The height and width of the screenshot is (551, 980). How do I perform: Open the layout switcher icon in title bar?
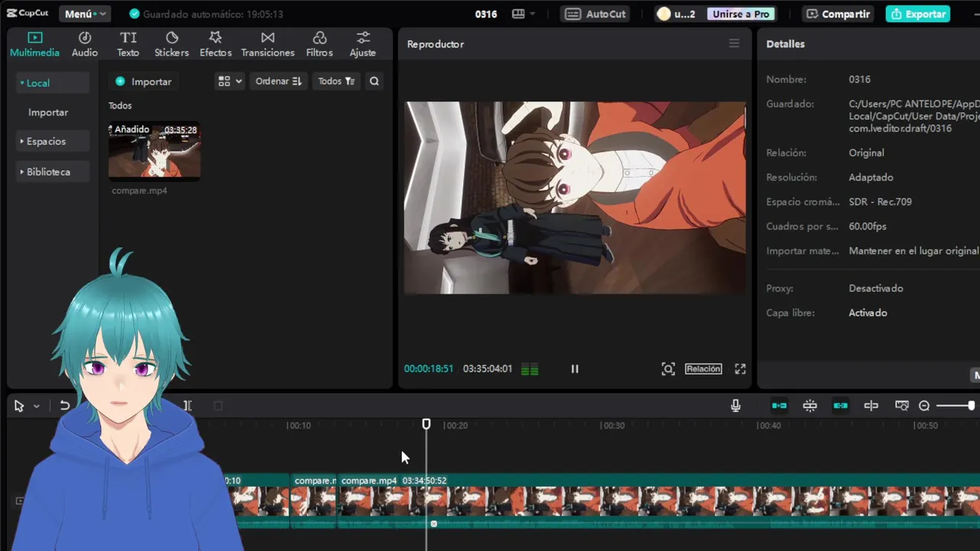click(x=523, y=14)
